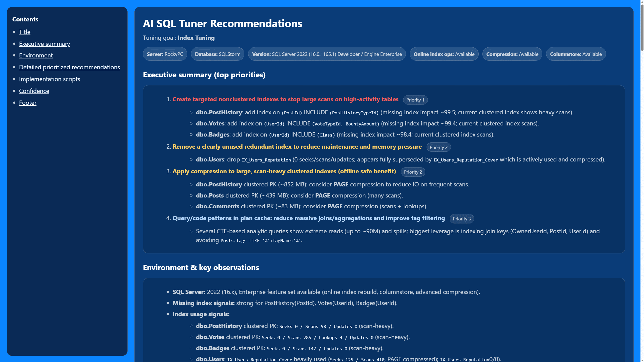Jump to the Executive summary link
The height and width of the screenshot is (362, 644).
[44, 44]
